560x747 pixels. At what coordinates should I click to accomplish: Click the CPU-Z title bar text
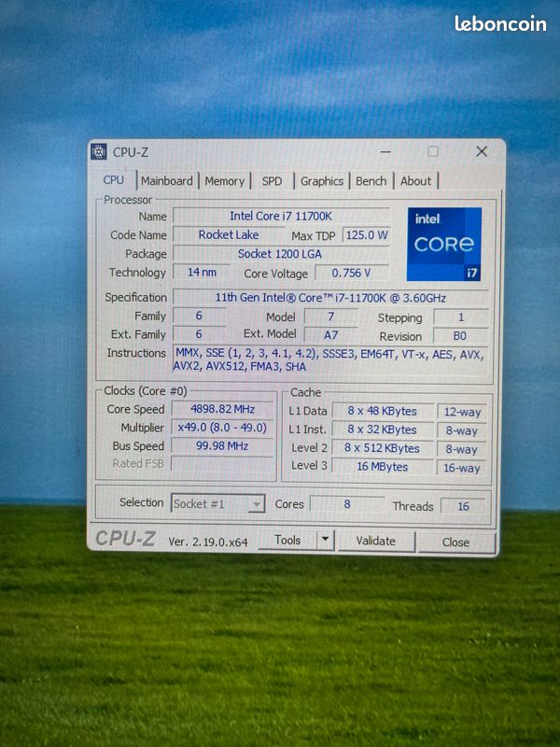point(131,152)
